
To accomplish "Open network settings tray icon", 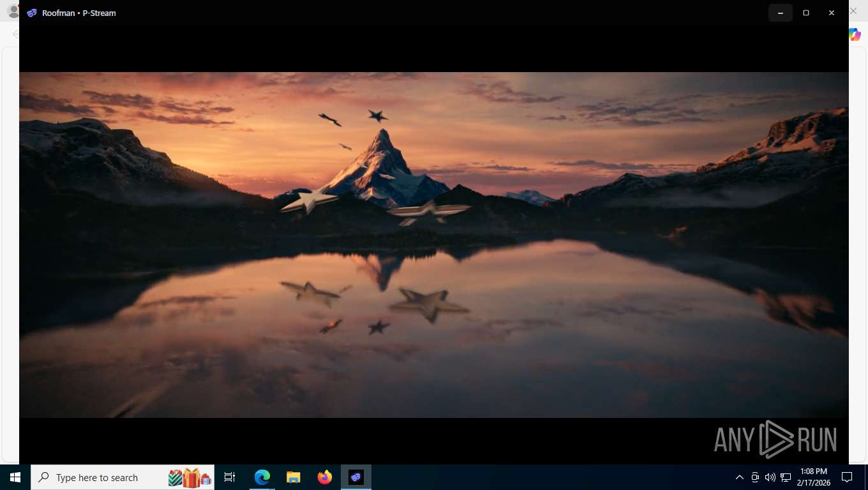I will point(786,477).
